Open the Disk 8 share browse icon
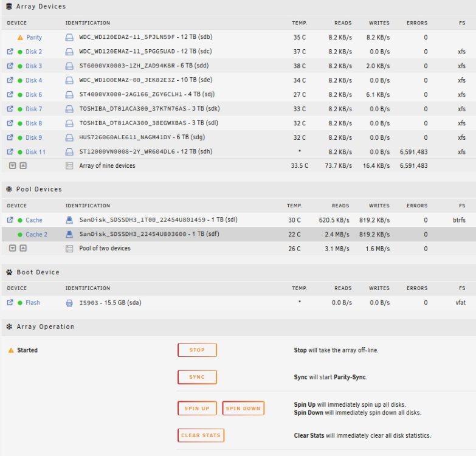476x456 pixels. (x=10, y=123)
